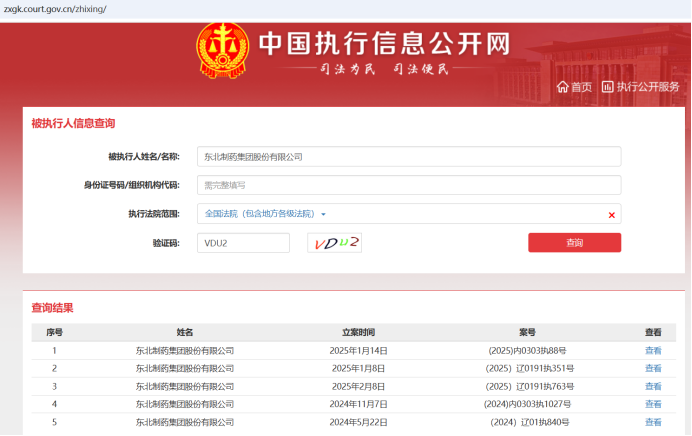Select date 2024年11月7日 cell
This screenshot has width=692, height=436.
click(x=358, y=404)
